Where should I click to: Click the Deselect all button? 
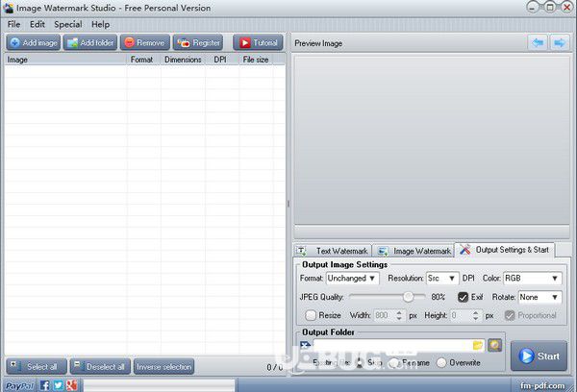pyautogui.click(x=100, y=367)
